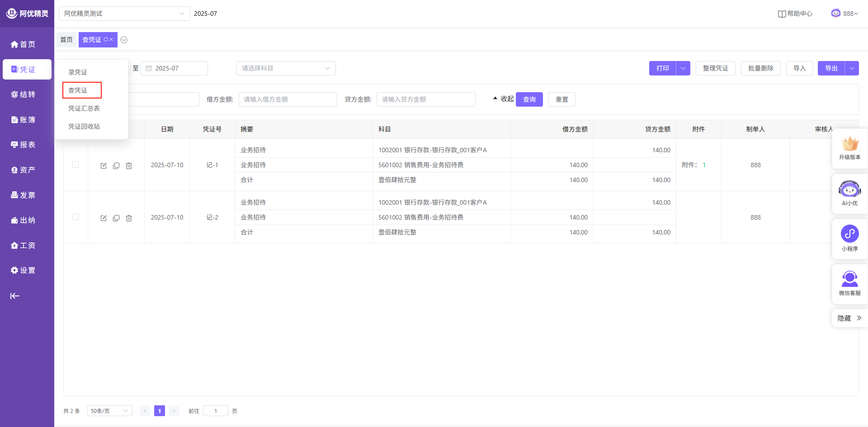
Task: Select the checkbox for voucher 记-2
Action: pos(75,217)
